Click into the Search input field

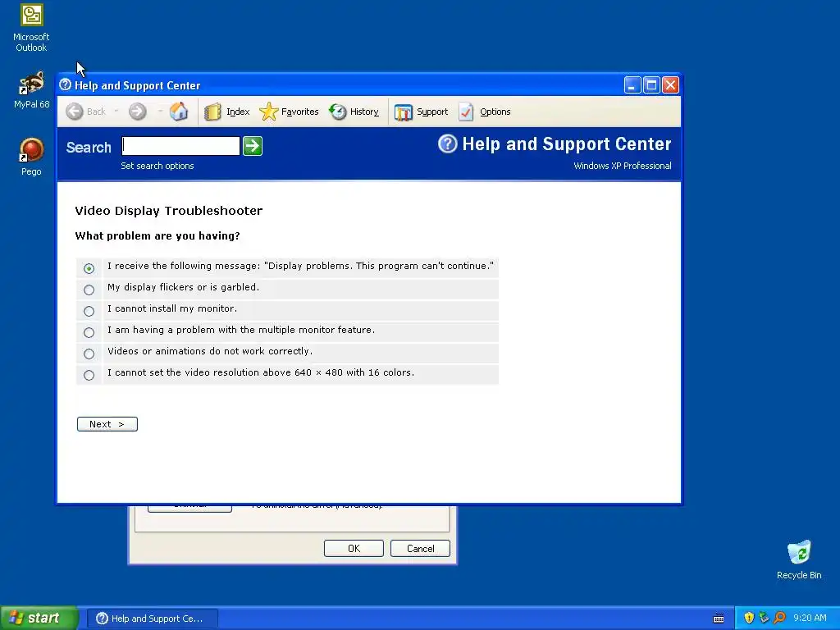(180, 146)
